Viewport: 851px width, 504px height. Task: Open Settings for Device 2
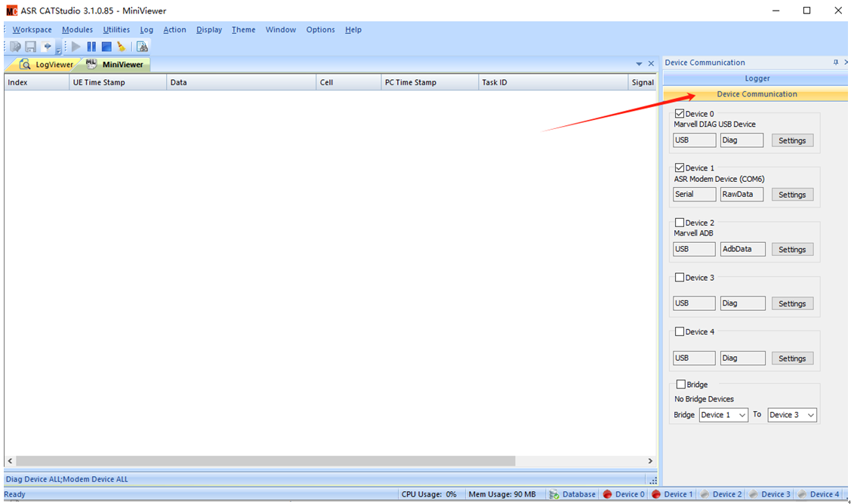(792, 250)
